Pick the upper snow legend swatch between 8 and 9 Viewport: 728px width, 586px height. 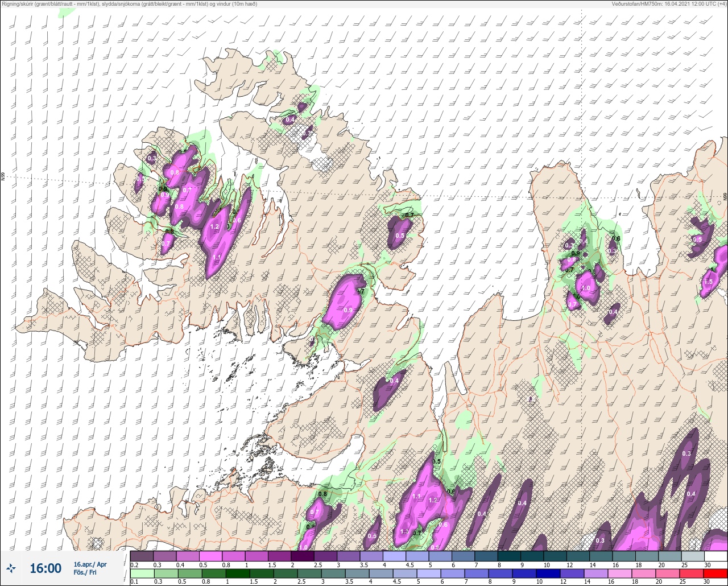click(x=509, y=556)
